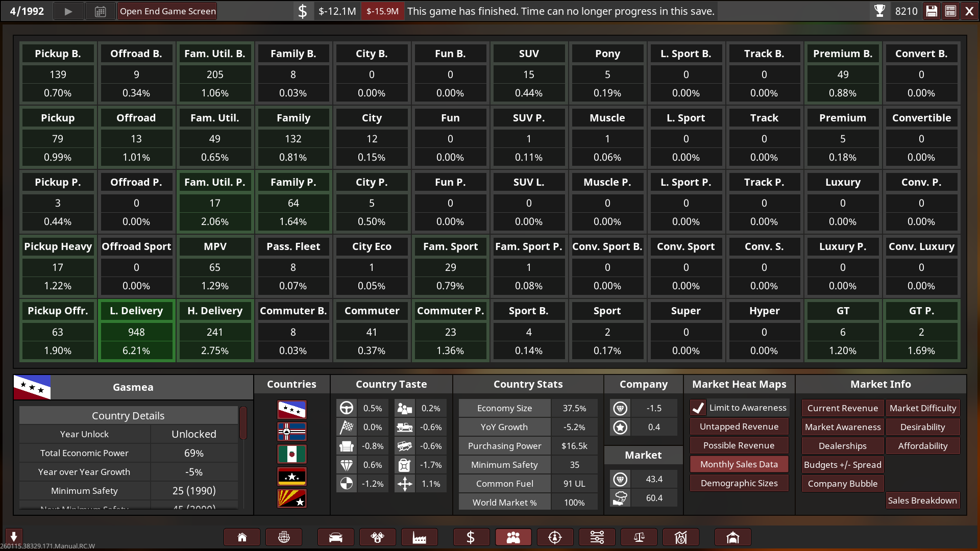
Task: Collapse panel with bottom-left down arrow
Action: pyautogui.click(x=14, y=536)
